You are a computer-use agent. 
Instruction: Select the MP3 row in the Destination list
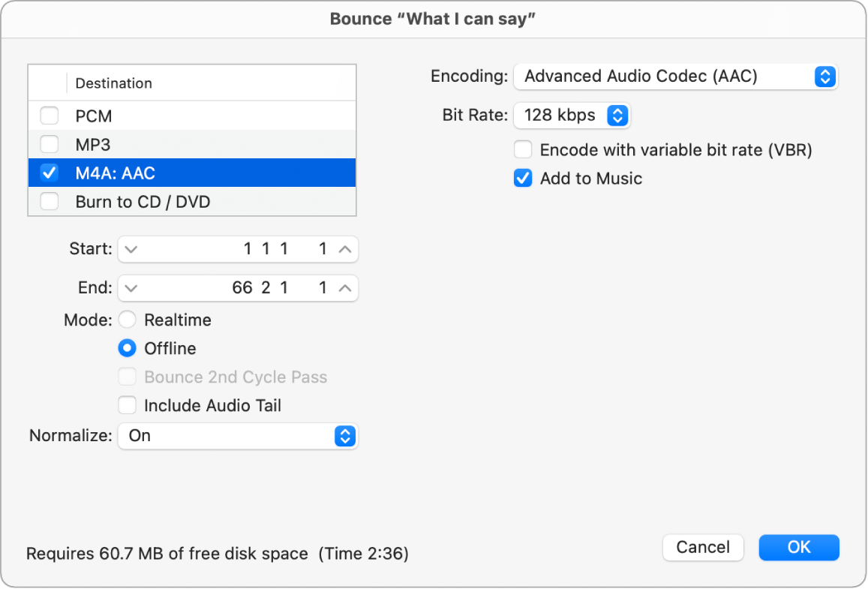pyautogui.click(x=192, y=145)
